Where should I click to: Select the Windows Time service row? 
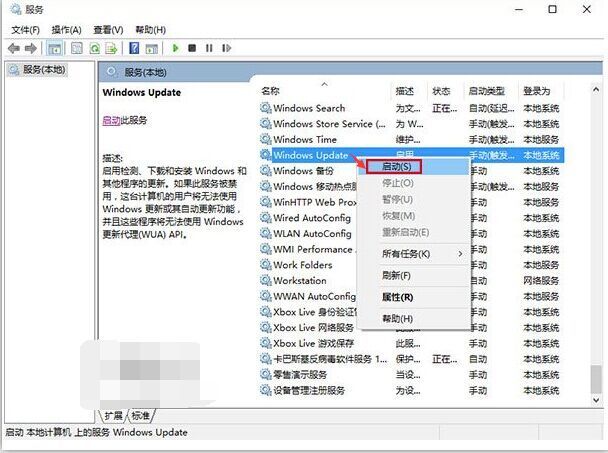click(411, 139)
